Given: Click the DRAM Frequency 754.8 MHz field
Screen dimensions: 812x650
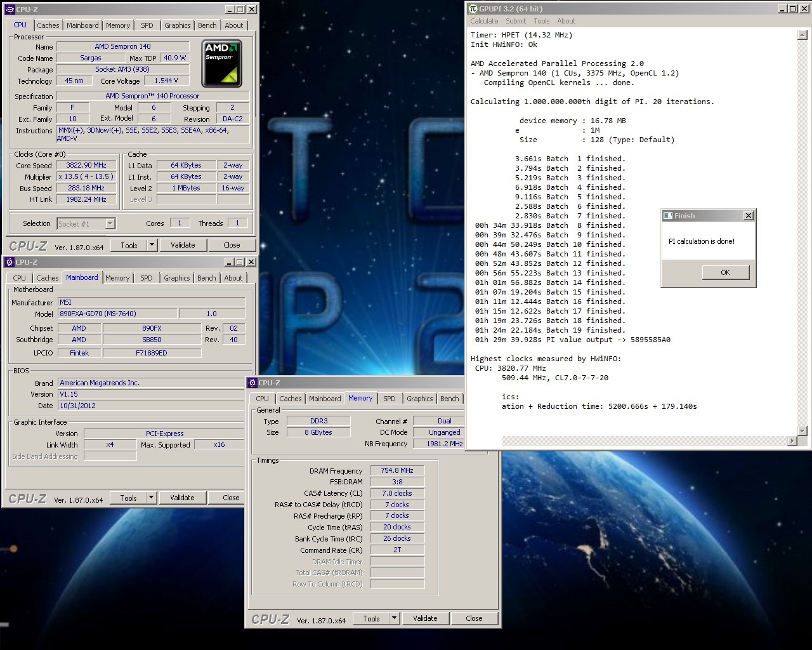Looking at the screenshot, I should [397, 470].
